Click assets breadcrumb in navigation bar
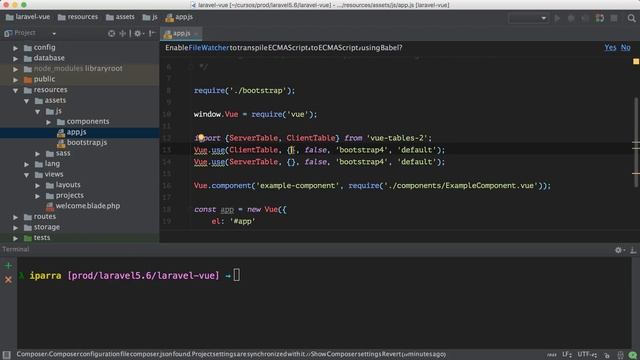 pyautogui.click(x=120, y=17)
